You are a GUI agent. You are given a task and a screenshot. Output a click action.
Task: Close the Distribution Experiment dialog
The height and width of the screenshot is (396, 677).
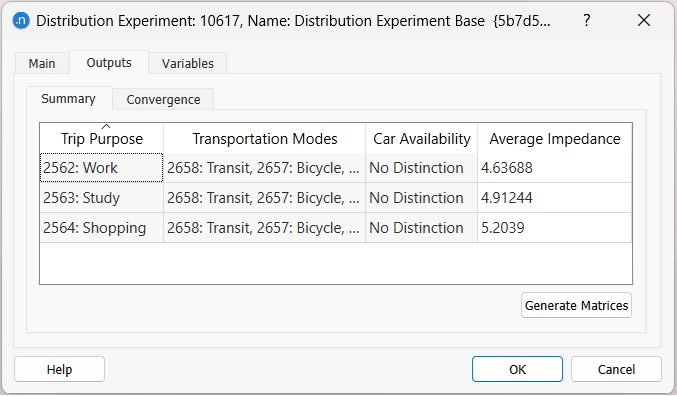[644, 20]
